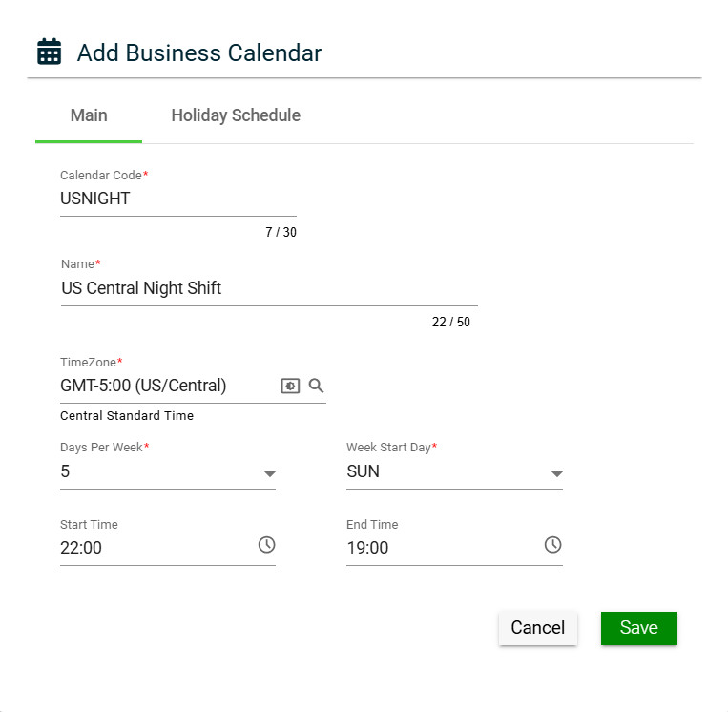Open the End Time clock picker
728x712 pixels.
point(552,545)
